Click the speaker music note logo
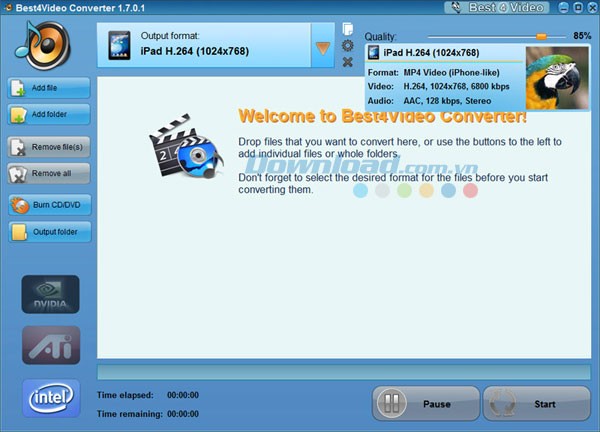Viewport: 600px width, 432px height. pyautogui.click(x=43, y=46)
